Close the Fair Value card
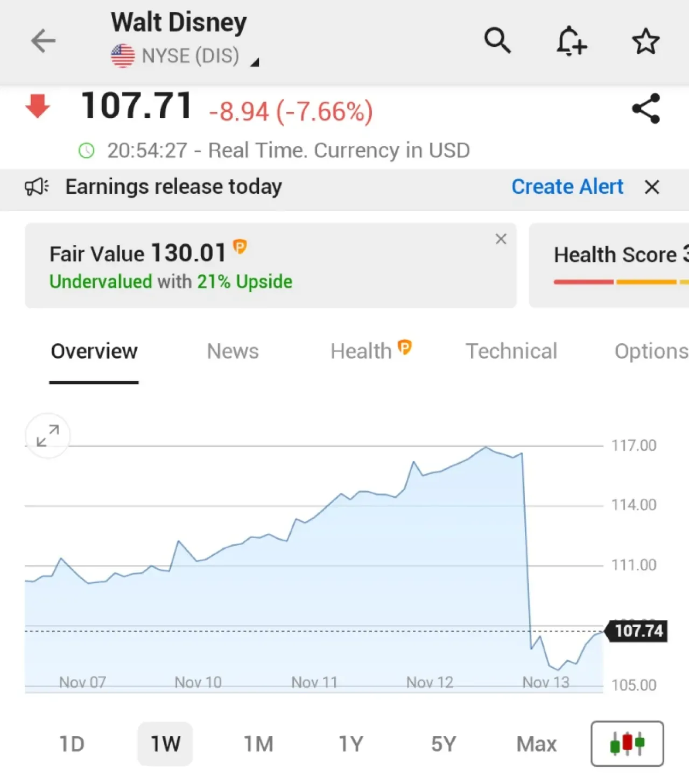Viewport: 689px width, 784px height. [x=501, y=239]
